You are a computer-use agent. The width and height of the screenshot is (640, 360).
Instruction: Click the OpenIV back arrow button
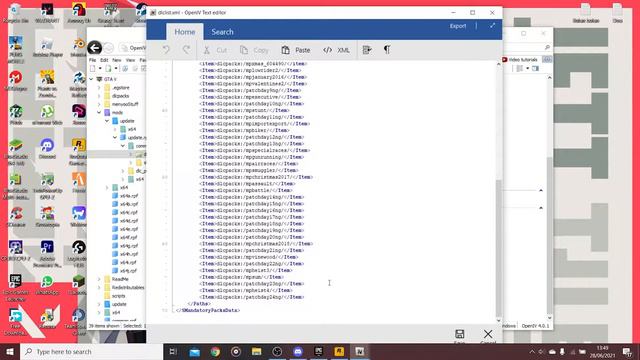[x=94, y=48]
